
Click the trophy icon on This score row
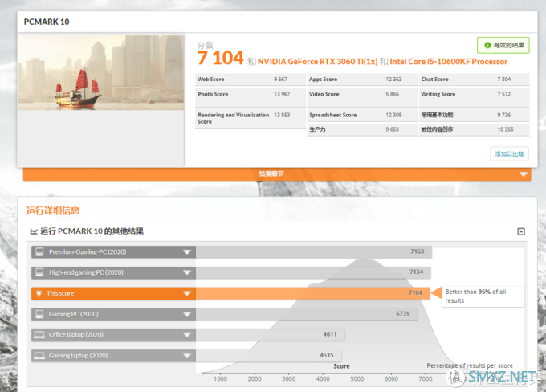pos(39,293)
